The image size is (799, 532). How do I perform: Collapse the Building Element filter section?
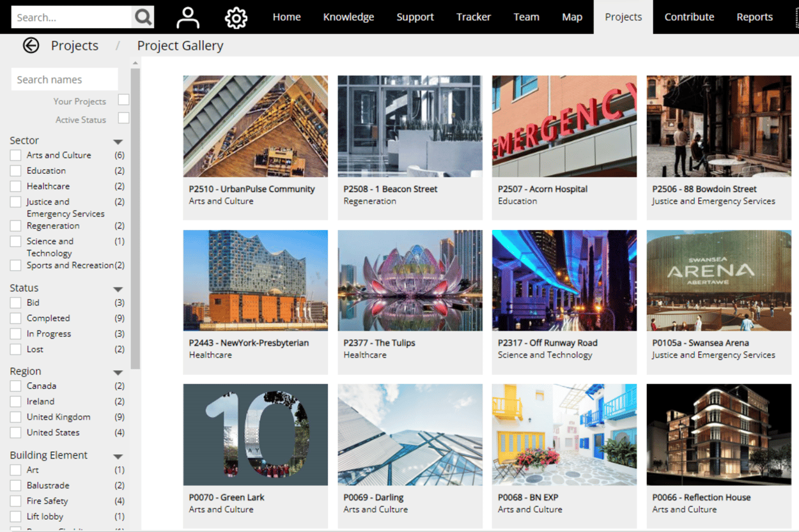[x=118, y=457]
